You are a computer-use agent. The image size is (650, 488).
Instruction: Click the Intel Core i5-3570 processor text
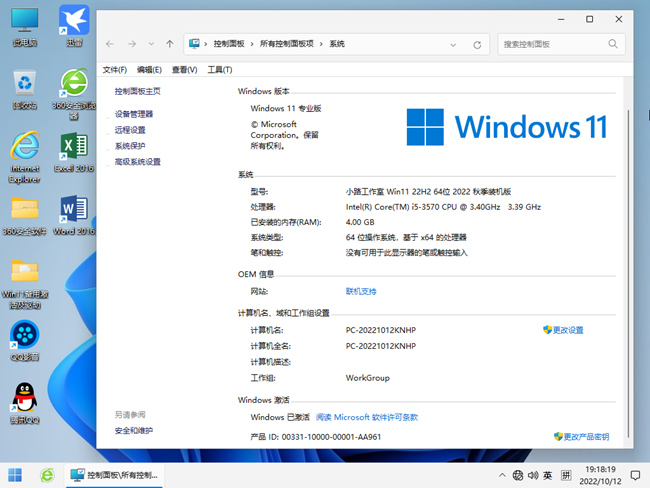(443, 207)
